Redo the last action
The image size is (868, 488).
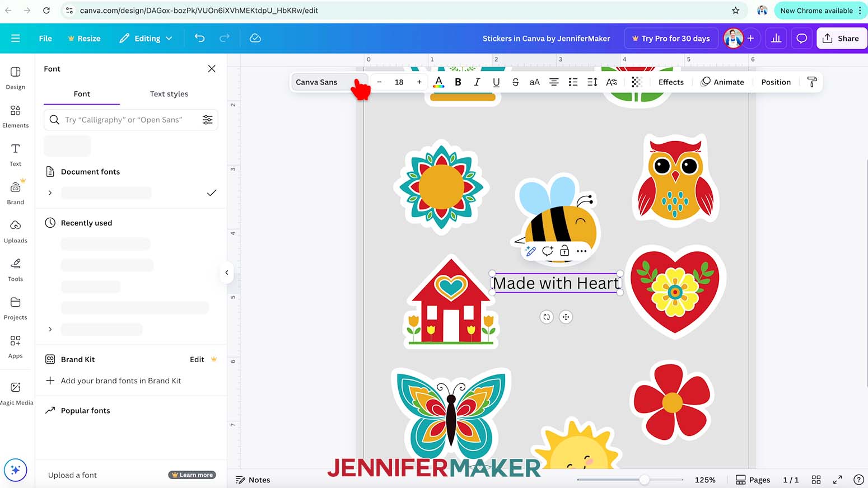(225, 38)
